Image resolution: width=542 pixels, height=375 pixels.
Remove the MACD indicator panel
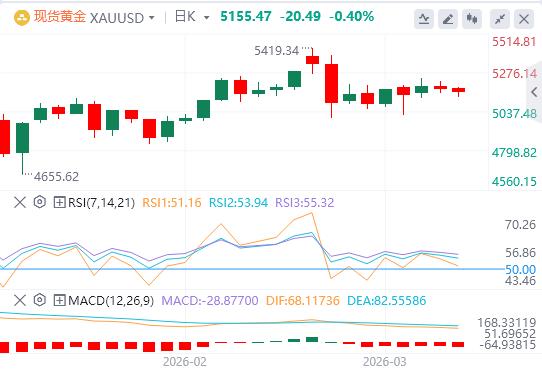[x=20, y=300]
